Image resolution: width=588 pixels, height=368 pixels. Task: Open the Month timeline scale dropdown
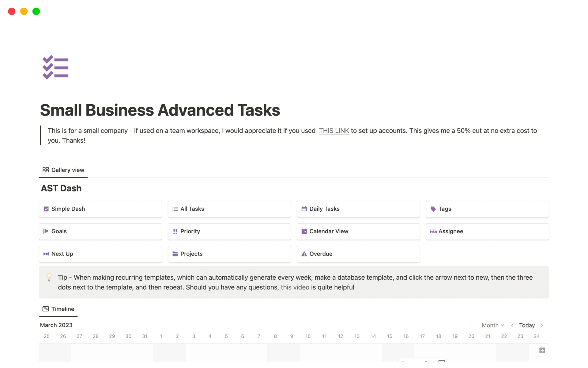coord(493,325)
